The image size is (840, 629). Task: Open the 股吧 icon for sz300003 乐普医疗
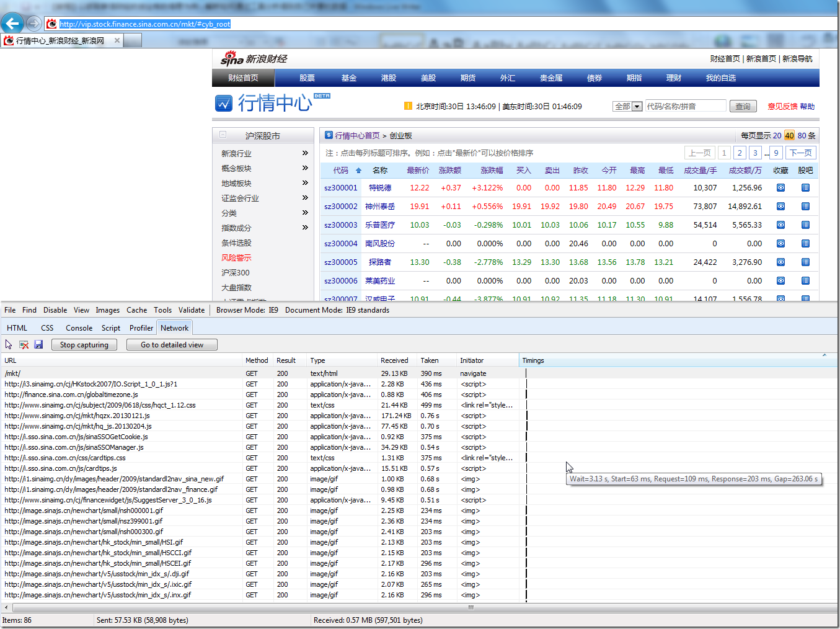805,225
